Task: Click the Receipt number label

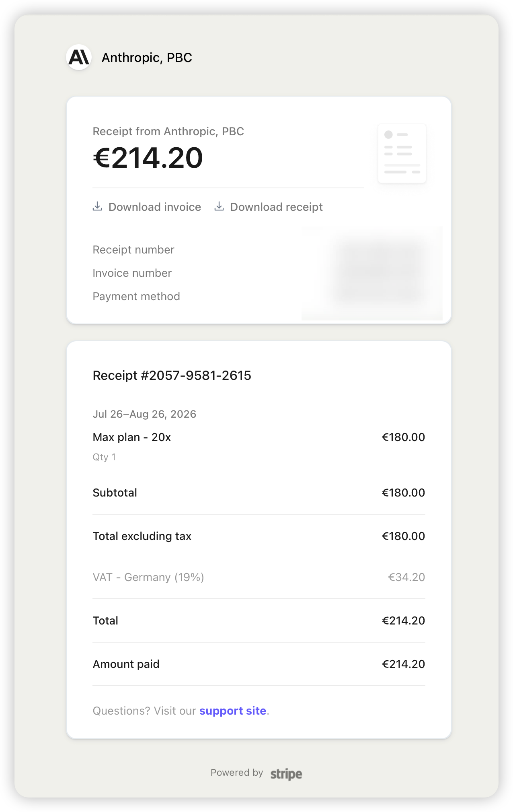Action: [x=133, y=250]
